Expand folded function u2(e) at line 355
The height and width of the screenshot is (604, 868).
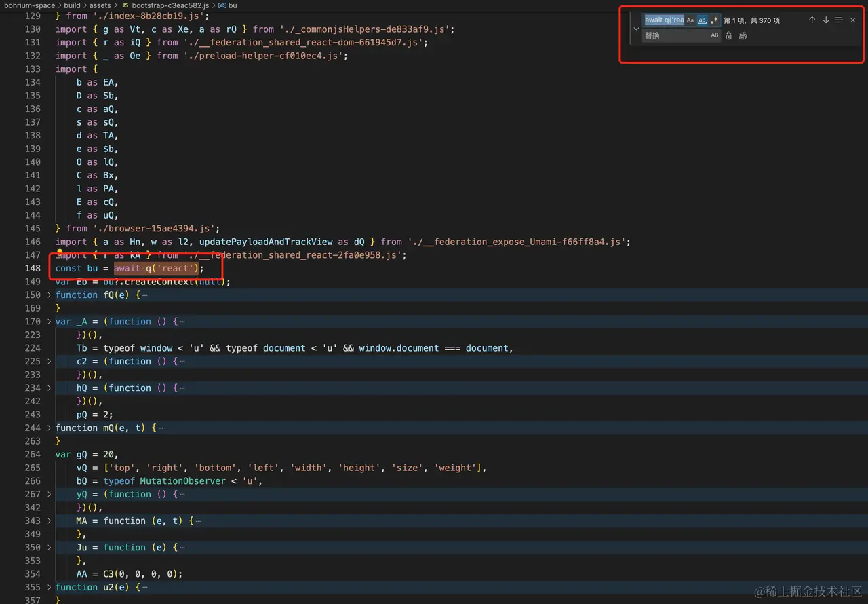(50, 587)
